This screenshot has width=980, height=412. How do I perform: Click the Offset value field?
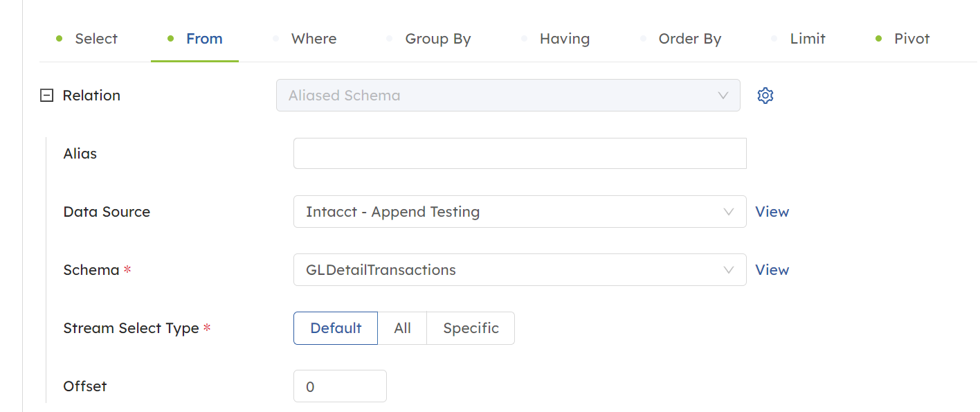(340, 386)
